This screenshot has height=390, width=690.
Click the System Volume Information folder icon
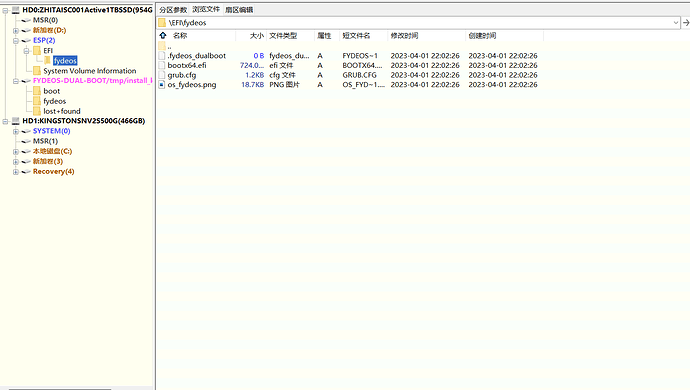pos(37,71)
